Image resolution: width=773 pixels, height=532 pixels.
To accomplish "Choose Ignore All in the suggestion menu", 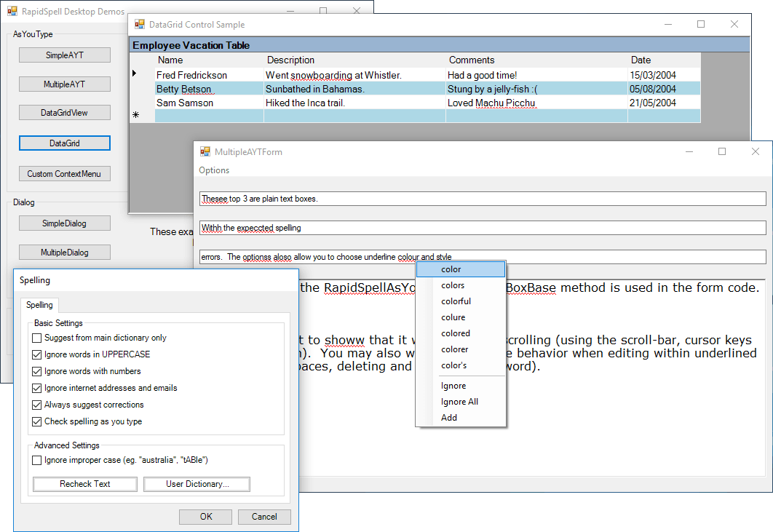I will pyautogui.click(x=459, y=401).
